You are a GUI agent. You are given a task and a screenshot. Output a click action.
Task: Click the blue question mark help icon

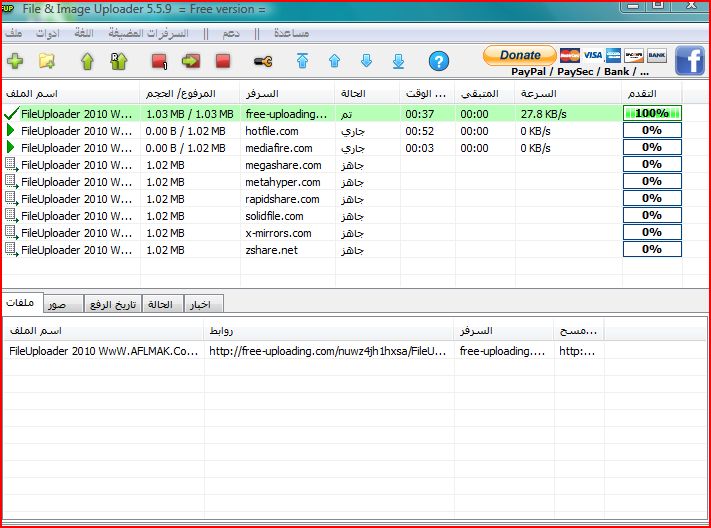[438, 61]
